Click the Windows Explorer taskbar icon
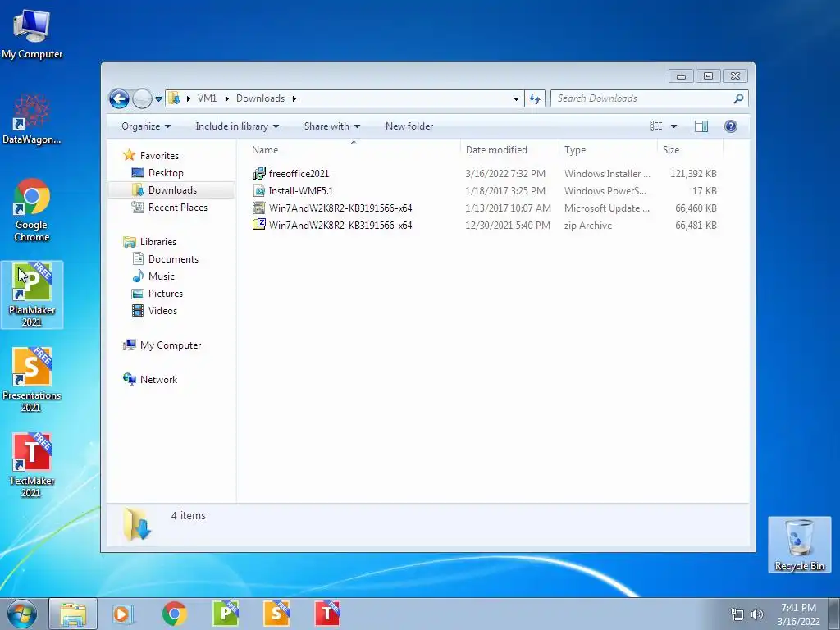Viewport: 840px width, 630px height. (x=73, y=614)
